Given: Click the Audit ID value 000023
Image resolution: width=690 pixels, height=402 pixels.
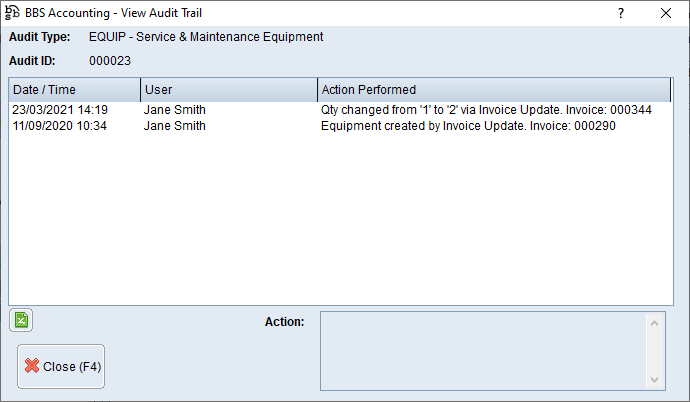Looking at the screenshot, I should [x=110, y=61].
